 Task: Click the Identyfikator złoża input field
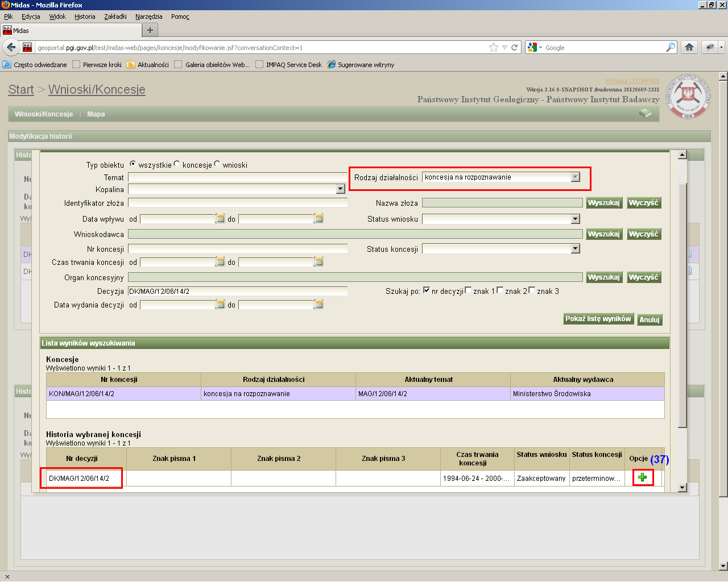(238, 203)
